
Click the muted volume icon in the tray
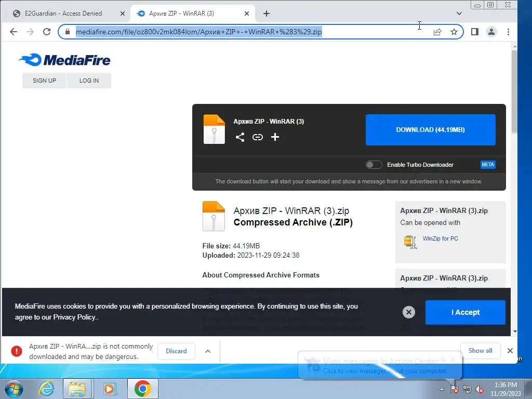pos(480,390)
